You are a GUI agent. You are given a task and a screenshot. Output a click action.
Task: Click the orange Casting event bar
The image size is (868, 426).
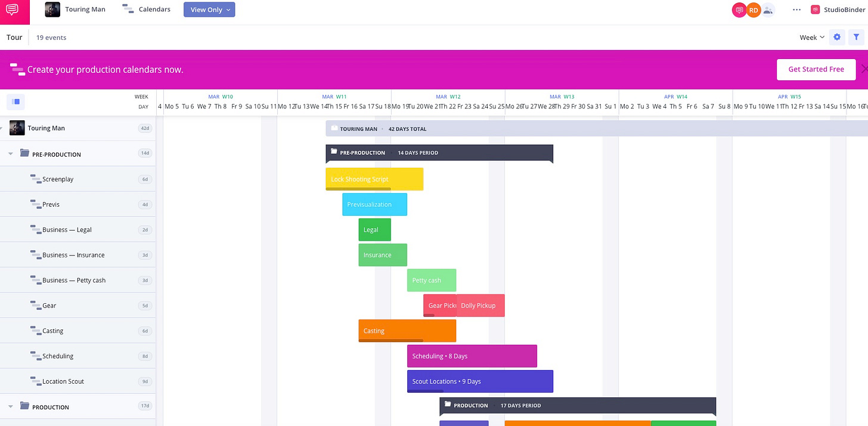pyautogui.click(x=407, y=331)
